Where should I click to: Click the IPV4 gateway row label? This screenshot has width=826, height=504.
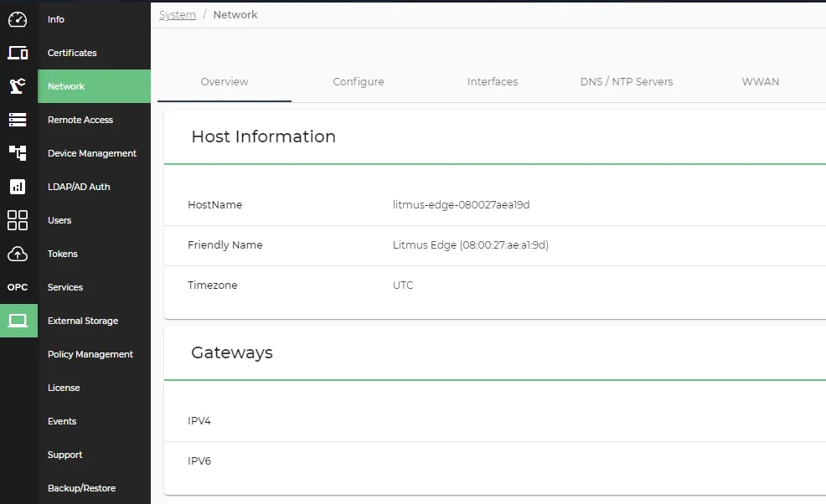[x=199, y=421]
